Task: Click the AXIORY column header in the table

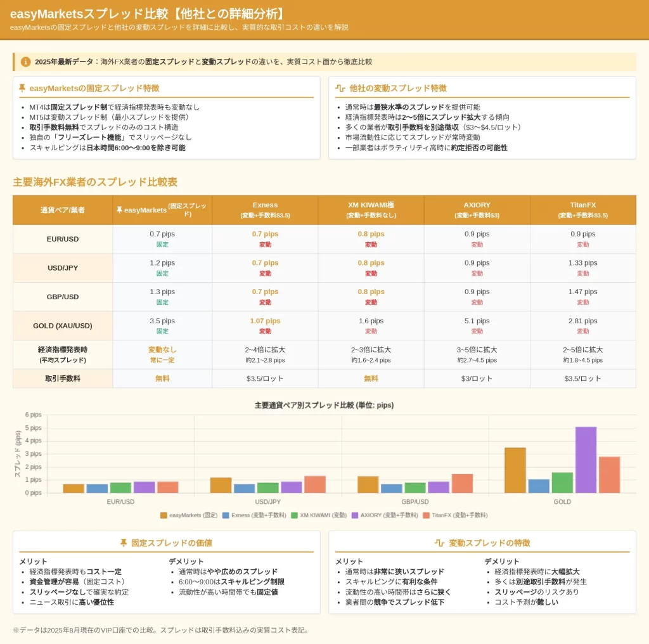Action: (477, 210)
